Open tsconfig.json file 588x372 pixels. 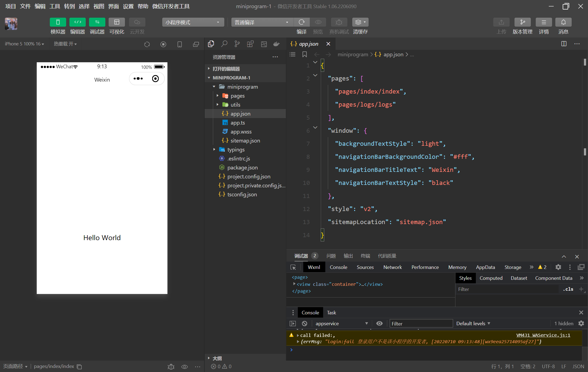click(x=245, y=194)
